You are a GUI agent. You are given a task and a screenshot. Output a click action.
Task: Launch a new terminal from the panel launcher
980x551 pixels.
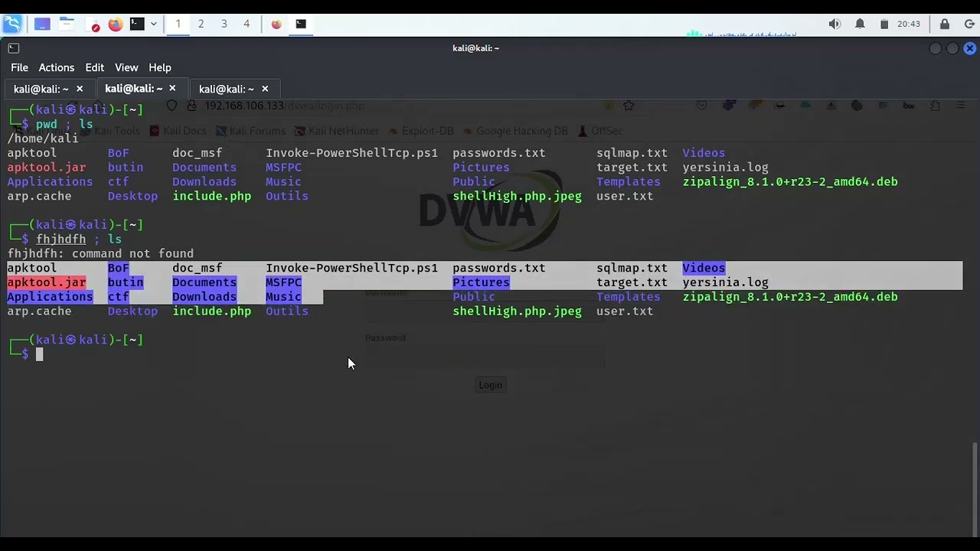tap(136, 24)
